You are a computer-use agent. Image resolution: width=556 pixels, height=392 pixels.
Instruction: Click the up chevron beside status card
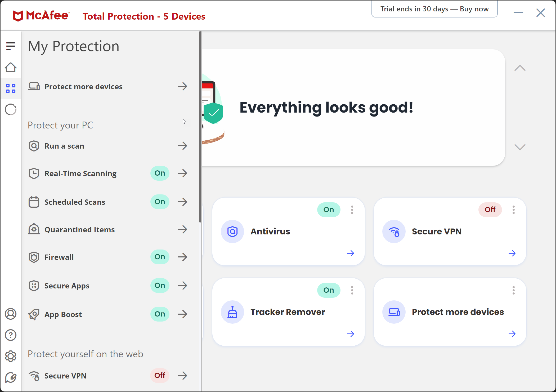[x=520, y=68]
